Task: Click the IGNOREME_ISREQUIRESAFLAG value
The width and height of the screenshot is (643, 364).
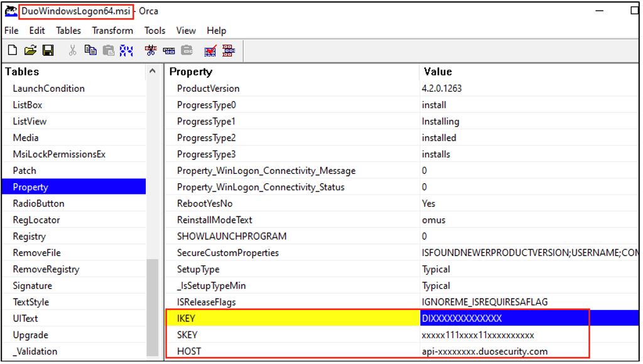Action: (x=485, y=302)
